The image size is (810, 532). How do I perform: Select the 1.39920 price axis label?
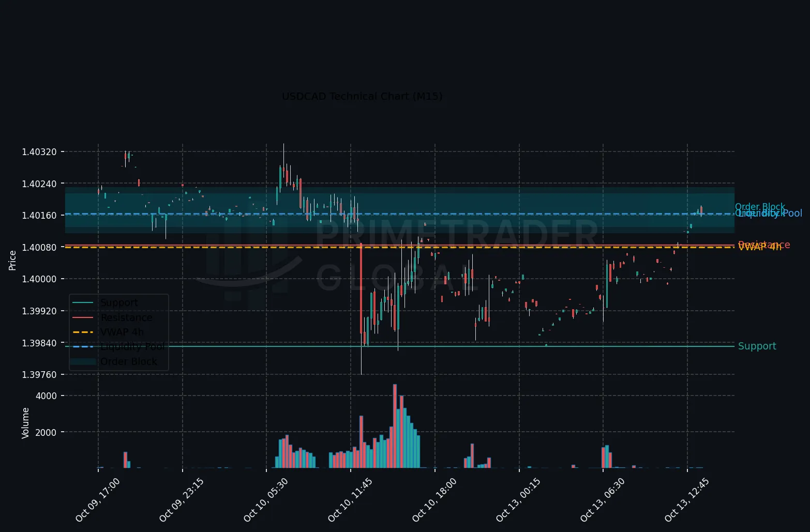(40, 311)
